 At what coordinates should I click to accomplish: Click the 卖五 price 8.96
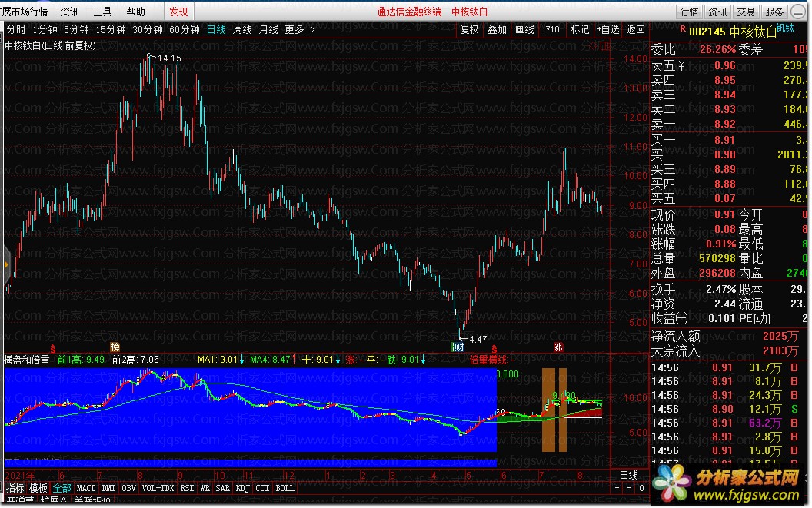[x=725, y=65]
